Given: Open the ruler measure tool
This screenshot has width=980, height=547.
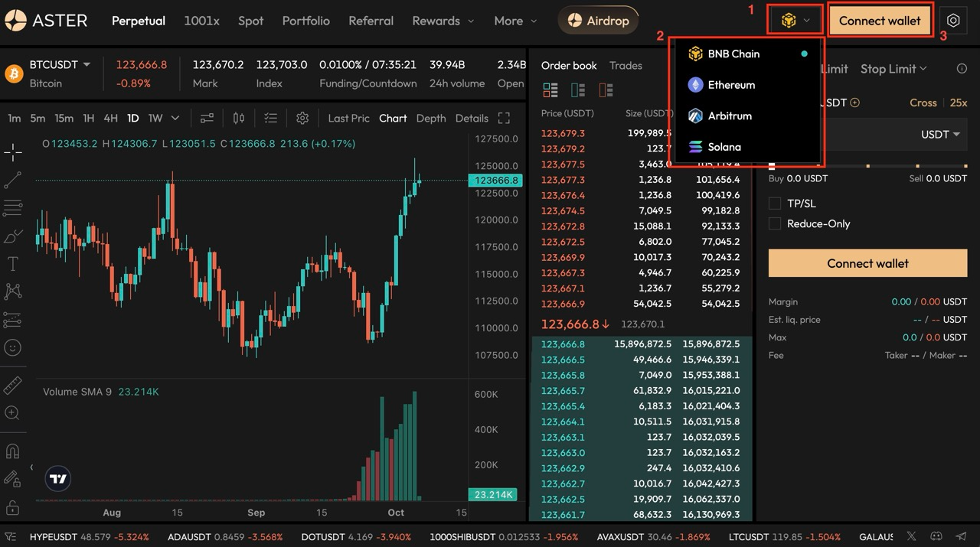Looking at the screenshot, I should tap(13, 385).
